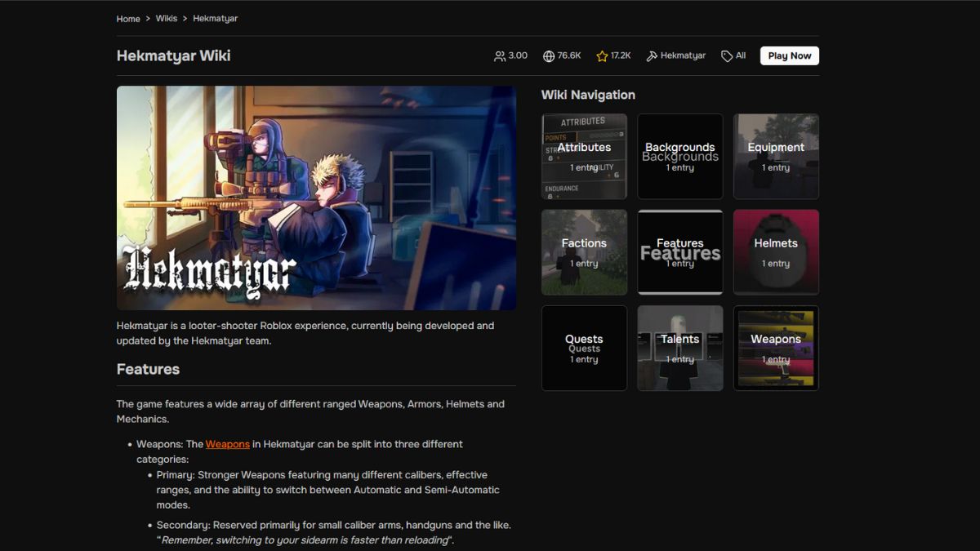980x551 pixels.
Task: Click the Hekmatyar cover artwork image
Action: (x=316, y=198)
